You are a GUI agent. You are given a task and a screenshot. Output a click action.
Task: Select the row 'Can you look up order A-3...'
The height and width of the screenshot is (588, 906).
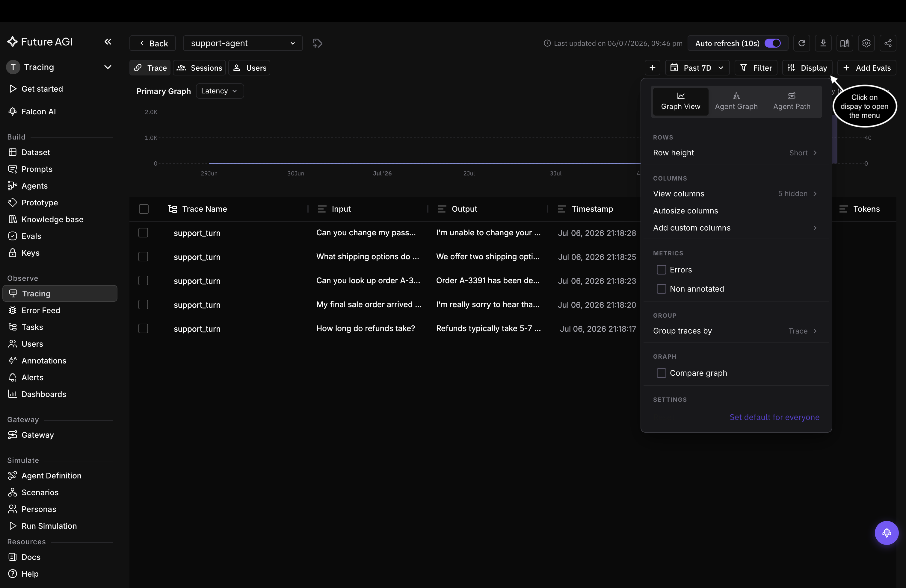coord(143,280)
